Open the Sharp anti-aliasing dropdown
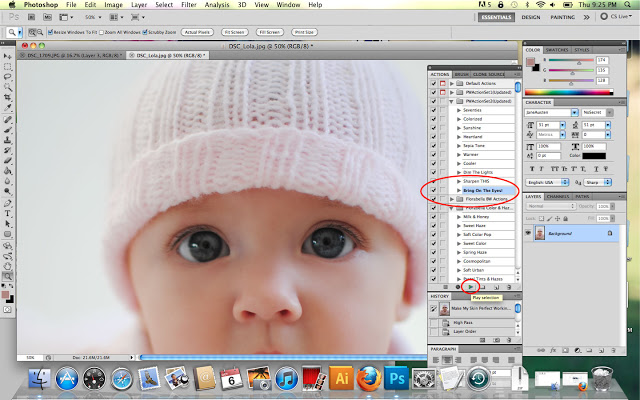 coord(597,182)
